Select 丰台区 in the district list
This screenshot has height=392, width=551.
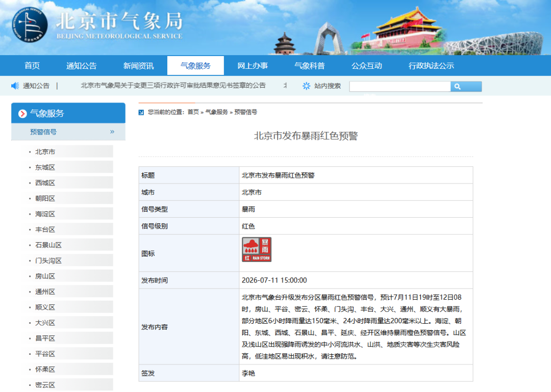coord(45,230)
